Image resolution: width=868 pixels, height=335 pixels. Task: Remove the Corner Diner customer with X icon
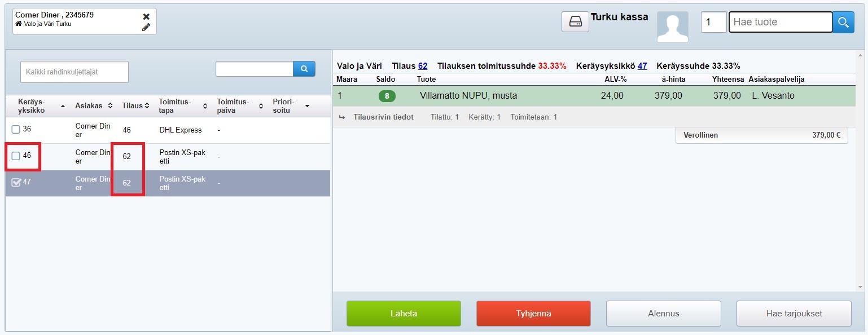pos(146,16)
